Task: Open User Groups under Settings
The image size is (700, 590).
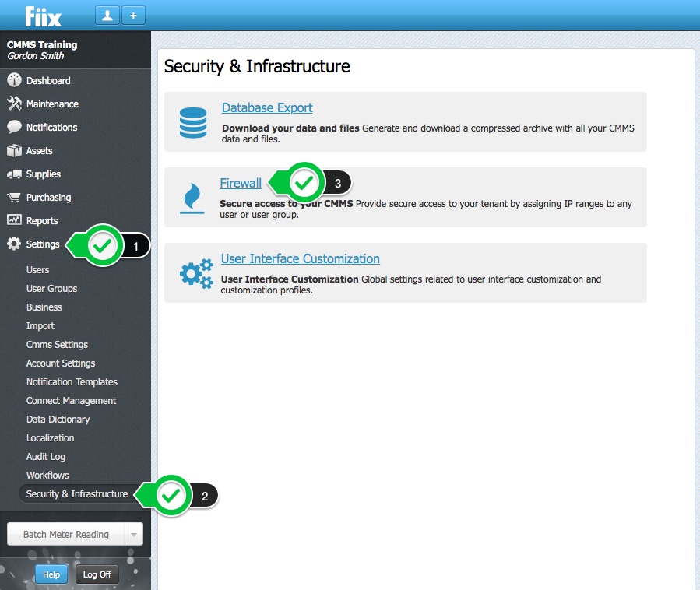Action: (51, 289)
